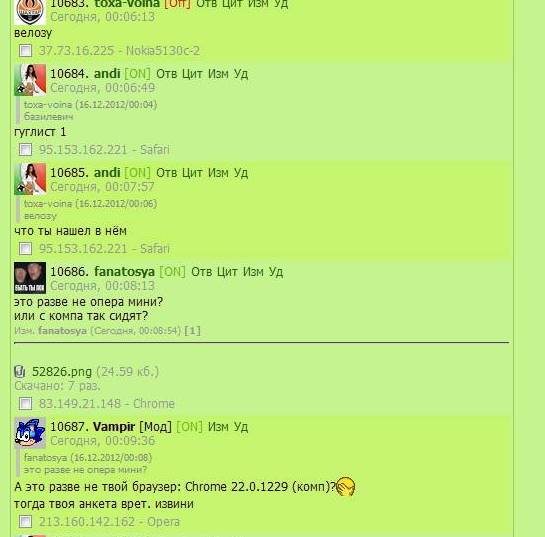Tick the checkbox on post 10684's IP line
Image resolution: width=545 pixels, height=537 pixels.
[x=25, y=149]
